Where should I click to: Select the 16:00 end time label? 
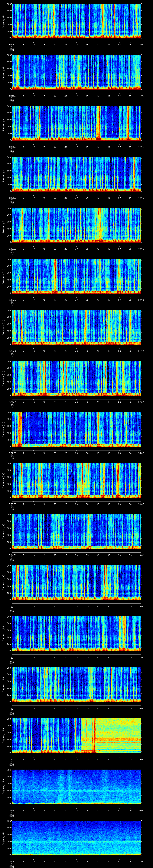tap(141, 96)
